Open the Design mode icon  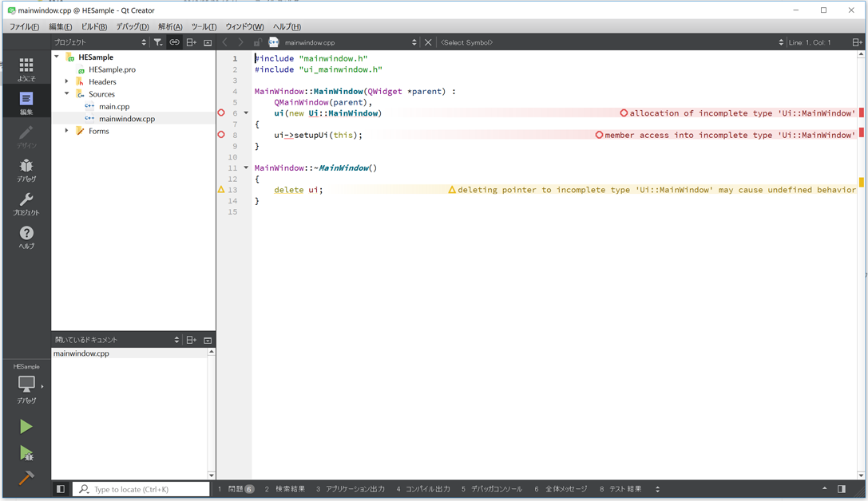point(26,136)
